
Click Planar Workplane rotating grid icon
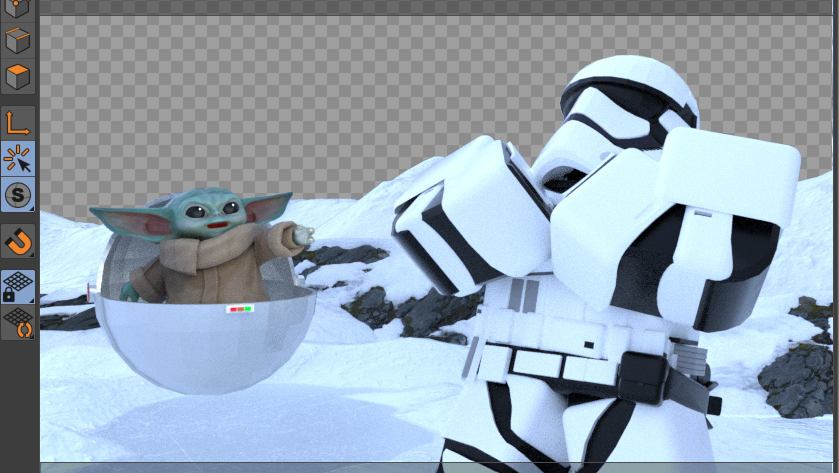[x=18, y=323]
